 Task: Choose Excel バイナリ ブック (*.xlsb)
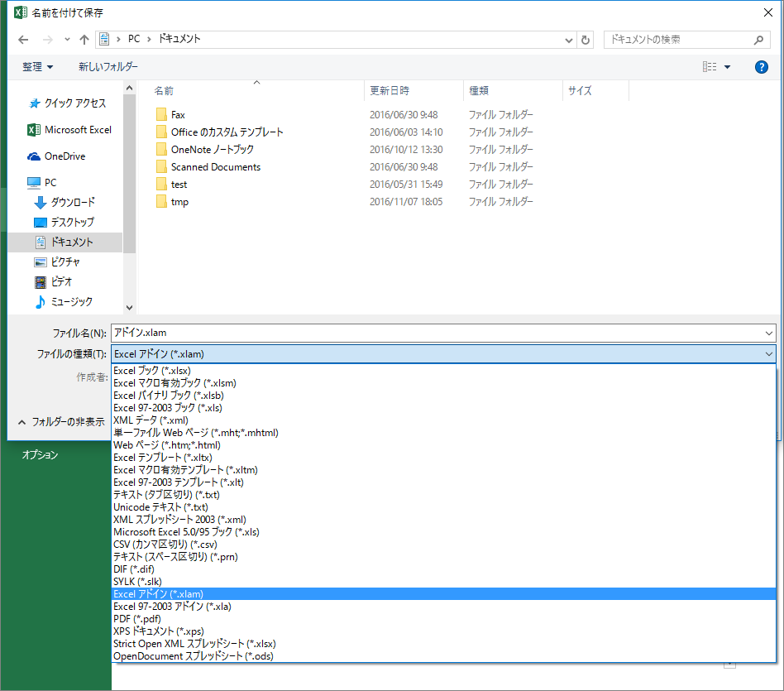[443, 396]
